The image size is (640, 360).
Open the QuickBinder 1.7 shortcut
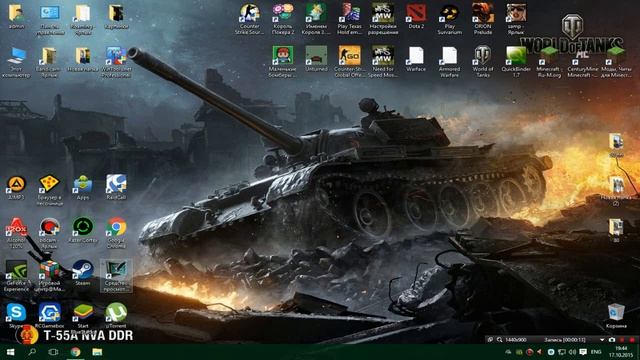[516, 62]
